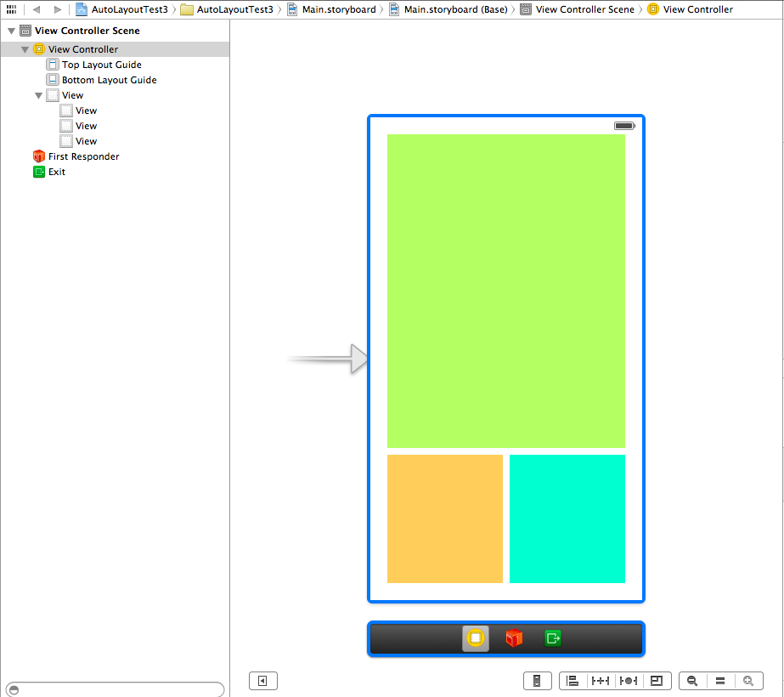784x697 pixels.
Task: Select View Controller Scene in jump bar
Action: pos(577,9)
